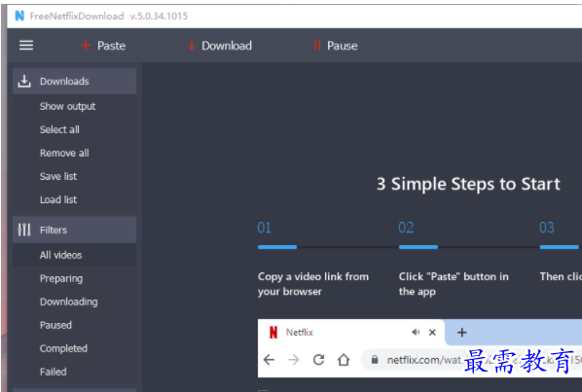Click step number 01
The height and width of the screenshot is (392, 582).
tap(265, 228)
